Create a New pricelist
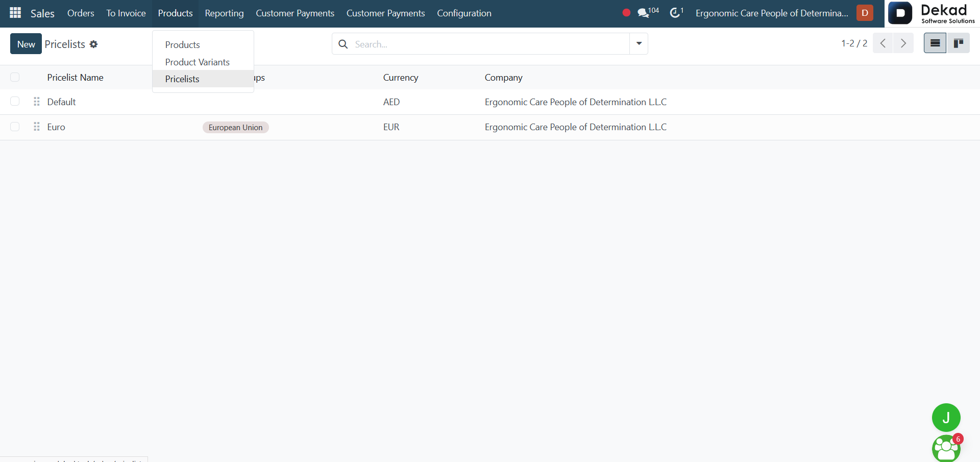 coord(26,44)
